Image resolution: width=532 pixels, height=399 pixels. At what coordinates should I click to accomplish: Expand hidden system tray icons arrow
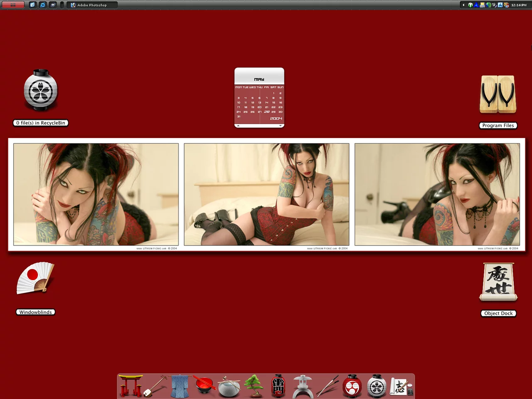(463, 5)
